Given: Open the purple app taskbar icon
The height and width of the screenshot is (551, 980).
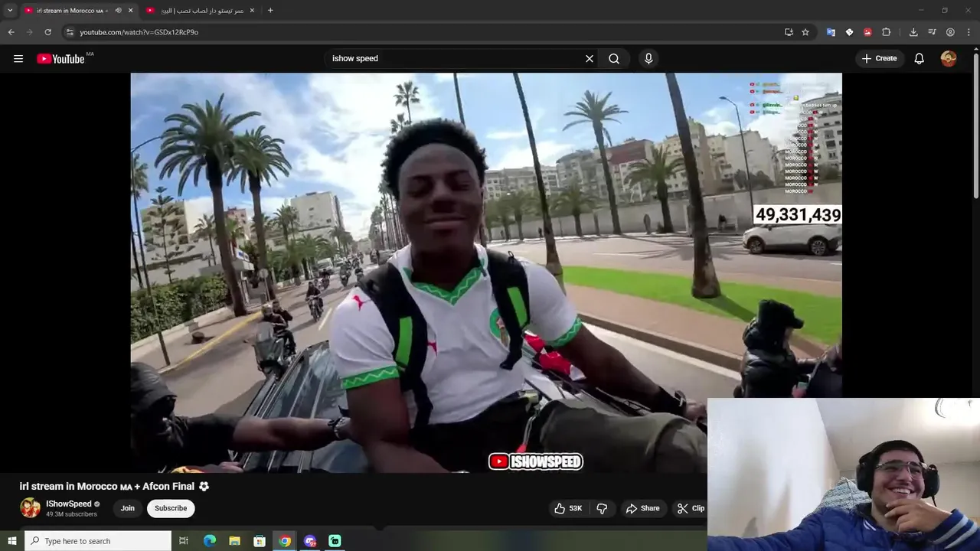Looking at the screenshot, I should click(310, 541).
